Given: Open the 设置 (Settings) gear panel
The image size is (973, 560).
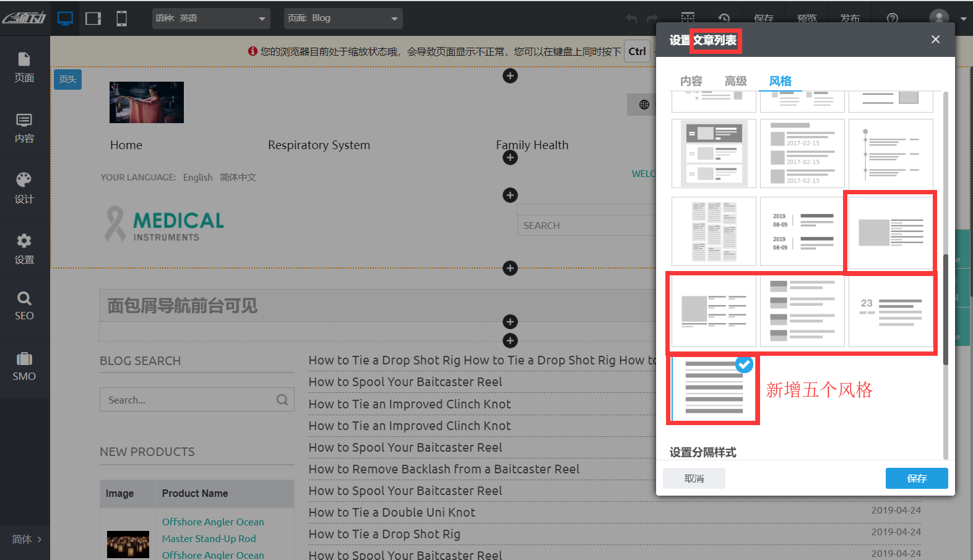Looking at the screenshot, I should coord(24,249).
